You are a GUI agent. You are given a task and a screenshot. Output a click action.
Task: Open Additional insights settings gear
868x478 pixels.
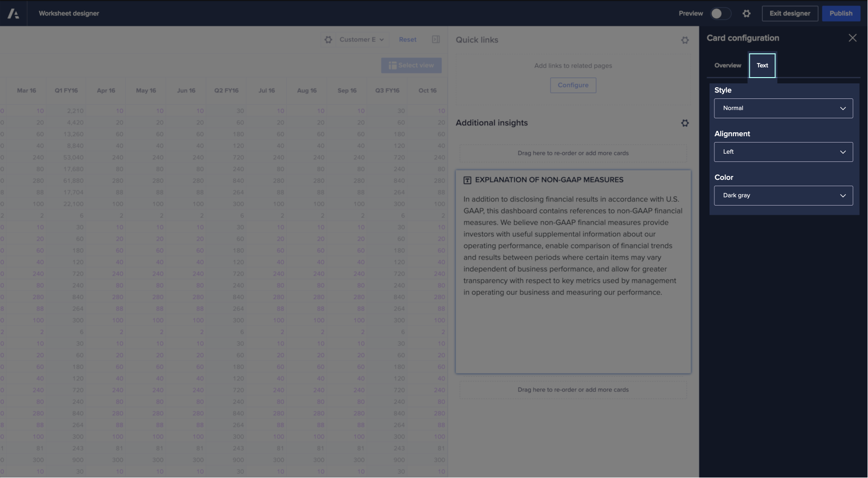[x=685, y=123]
